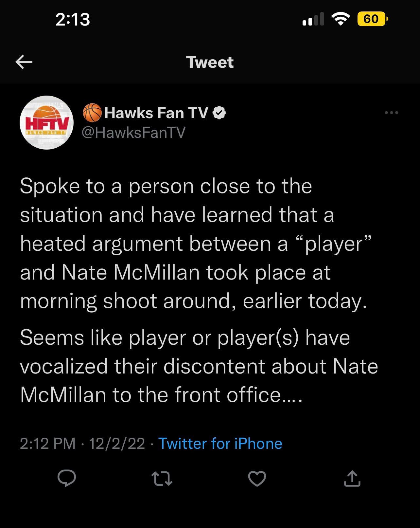Tap the 12/2/22 tweet date
Image resolution: width=420 pixels, height=528 pixels.
[x=117, y=444]
